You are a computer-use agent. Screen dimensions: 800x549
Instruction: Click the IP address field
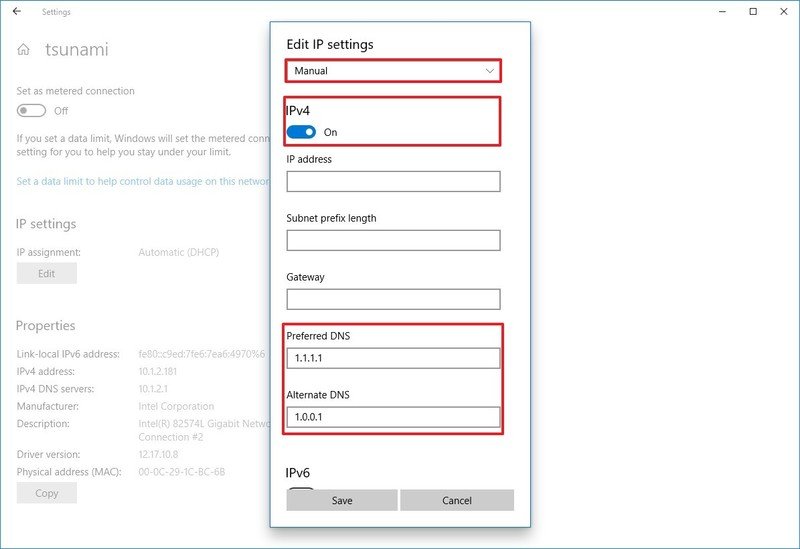pyautogui.click(x=393, y=181)
